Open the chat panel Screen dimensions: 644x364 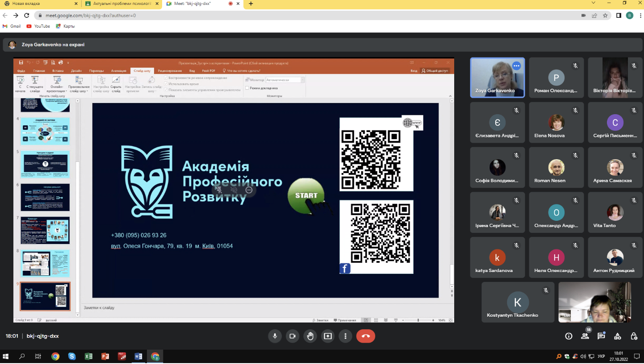pos(601,336)
